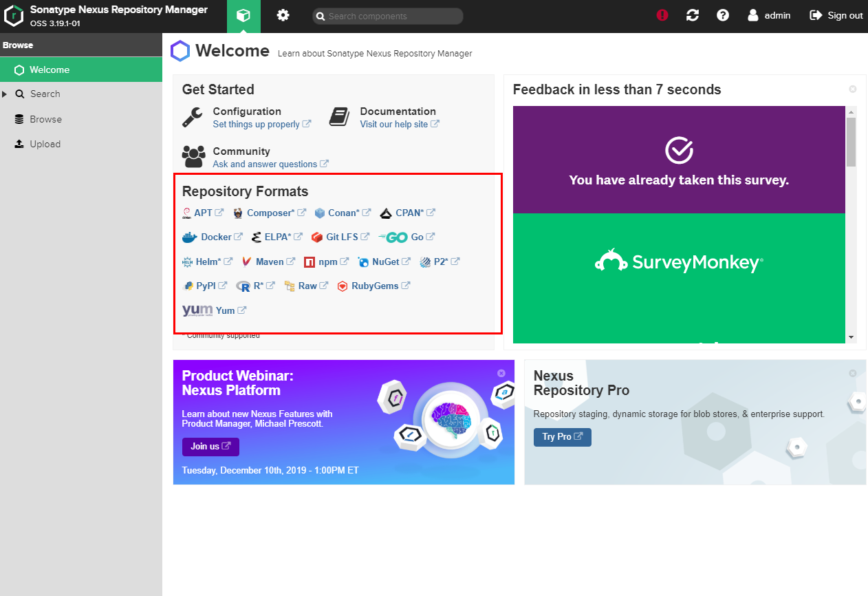Click the Configuration wrench icon
Screen dimensions: 868x596
click(x=193, y=117)
